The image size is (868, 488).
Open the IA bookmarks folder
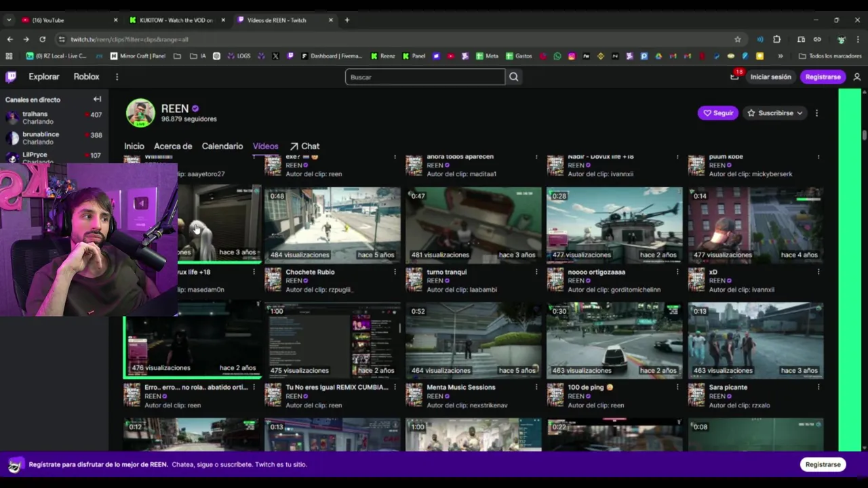199,56
